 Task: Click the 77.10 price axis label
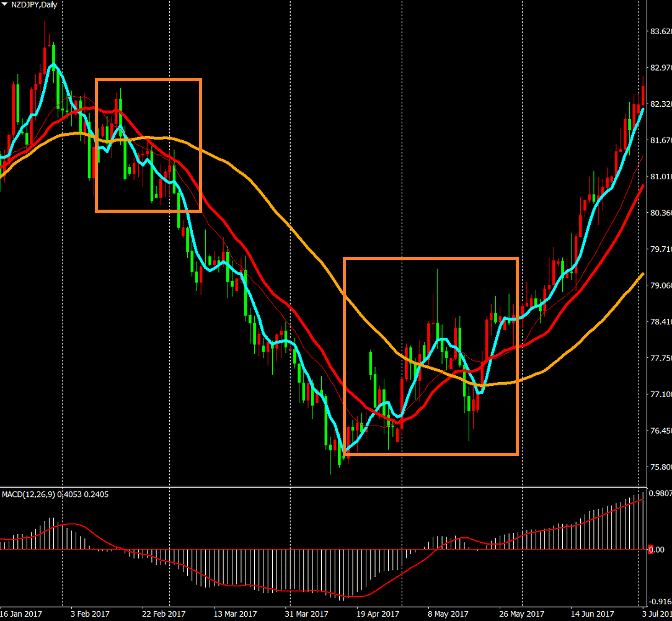(x=661, y=394)
